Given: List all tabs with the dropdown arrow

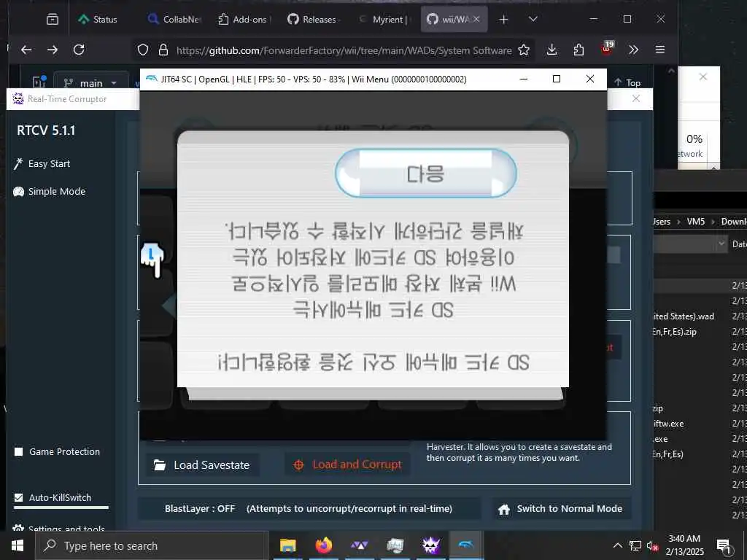Looking at the screenshot, I should click(533, 19).
